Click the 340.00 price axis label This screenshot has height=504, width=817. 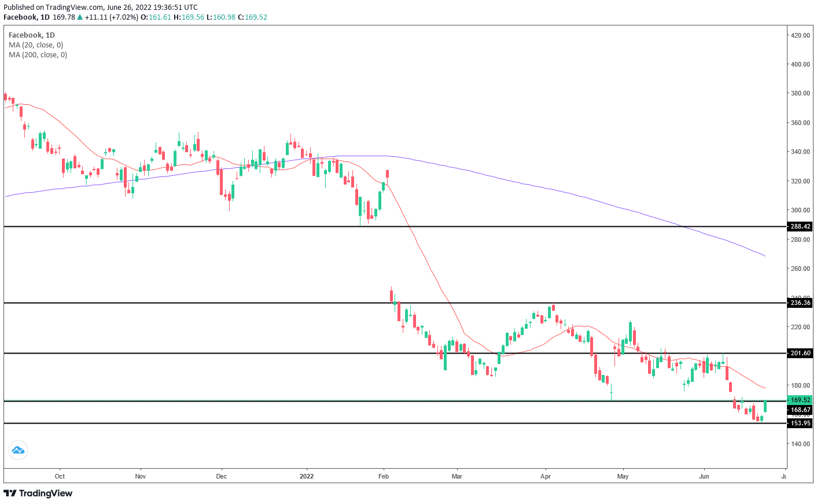point(801,152)
